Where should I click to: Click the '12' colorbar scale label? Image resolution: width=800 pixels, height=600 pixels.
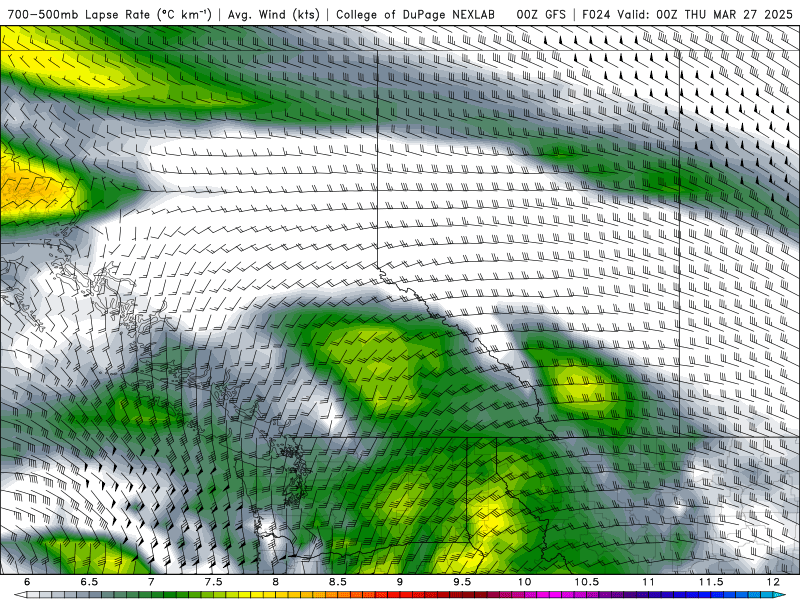pyautogui.click(x=773, y=582)
